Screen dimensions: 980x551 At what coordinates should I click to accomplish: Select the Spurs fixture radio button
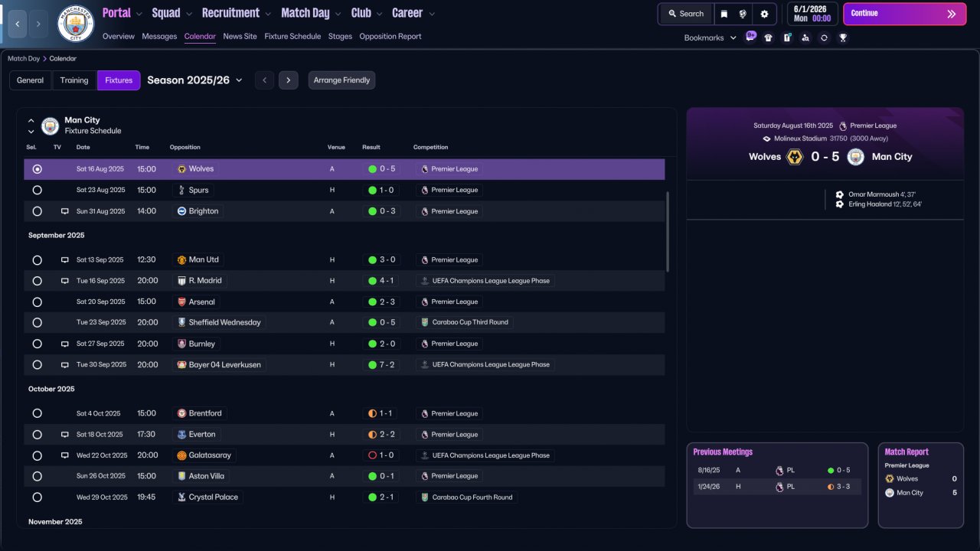[x=37, y=190]
